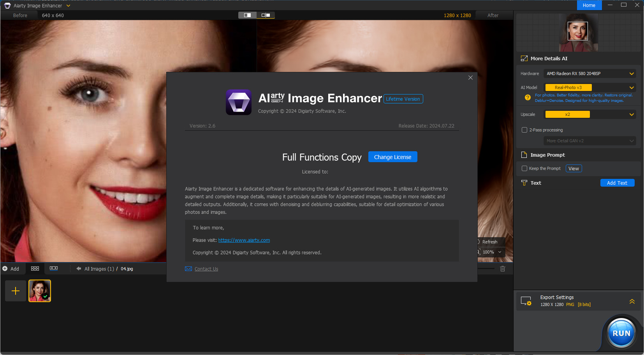Click All Images (1) breadcrumb
The image size is (644, 355).
(99, 269)
